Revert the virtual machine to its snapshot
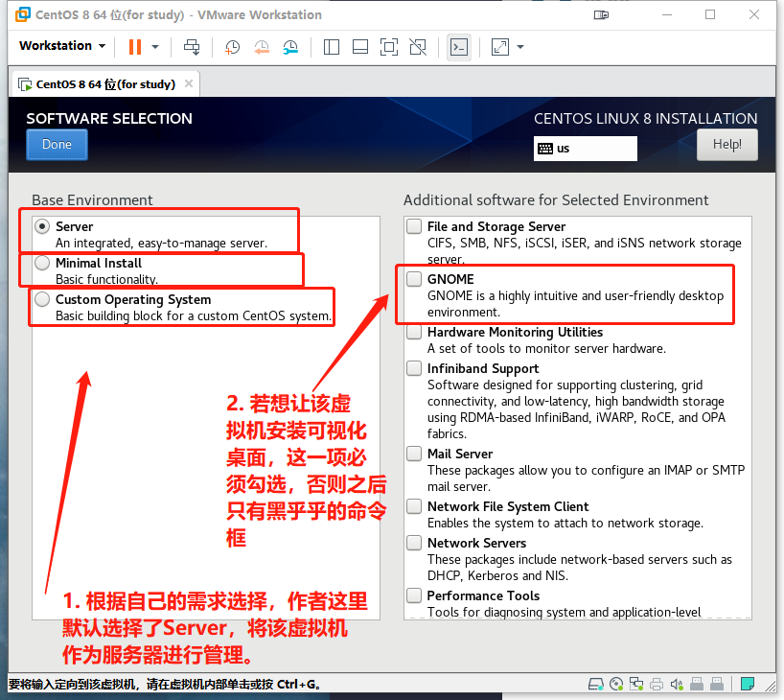 coord(262,47)
